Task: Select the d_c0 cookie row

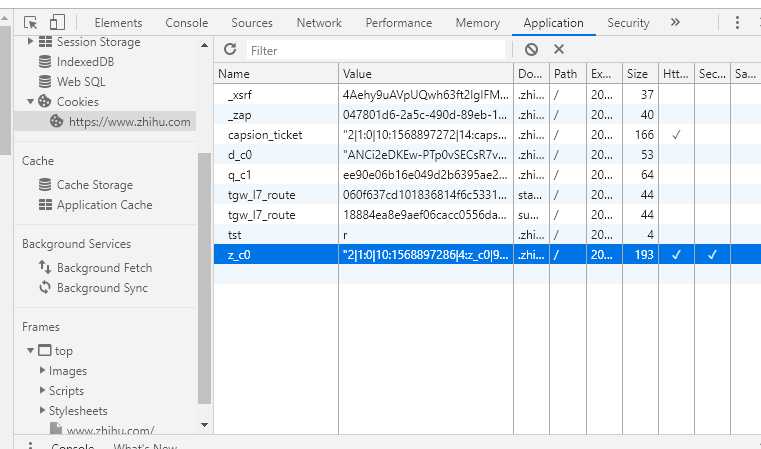Action: click(487, 154)
